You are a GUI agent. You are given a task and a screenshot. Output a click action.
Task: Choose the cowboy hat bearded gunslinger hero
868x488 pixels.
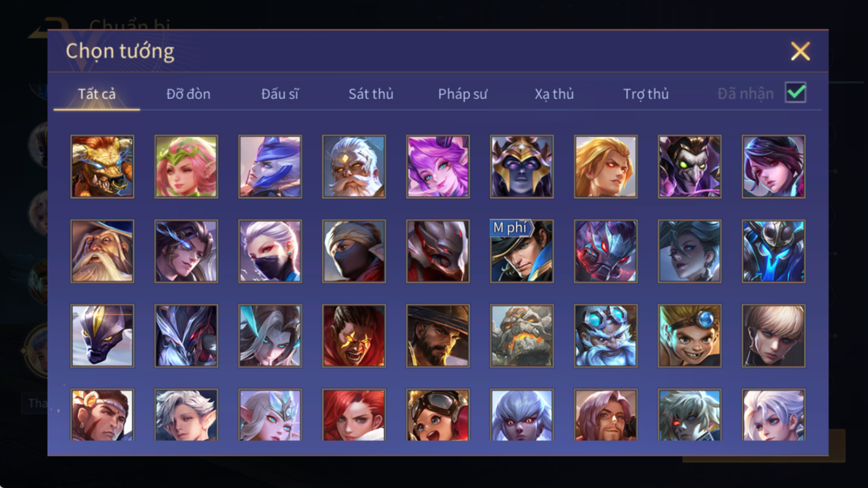pos(438,336)
